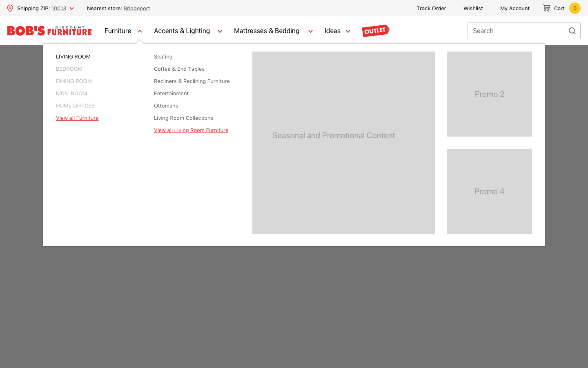
Task: Open the Wishlist page
Action: pyautogui.click(x=473, y=8)
